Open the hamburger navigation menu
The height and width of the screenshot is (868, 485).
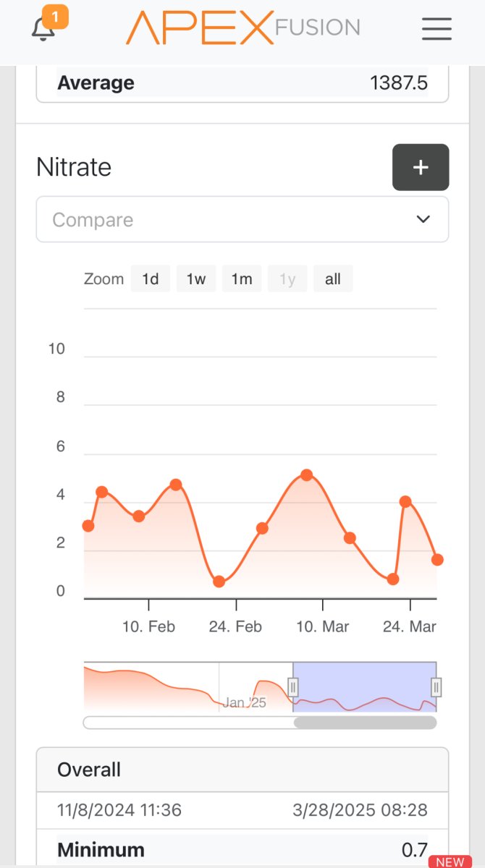(436, 29)
